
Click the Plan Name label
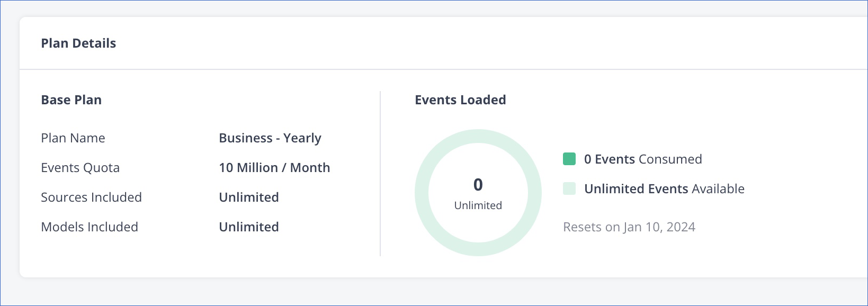coord(73,138)
